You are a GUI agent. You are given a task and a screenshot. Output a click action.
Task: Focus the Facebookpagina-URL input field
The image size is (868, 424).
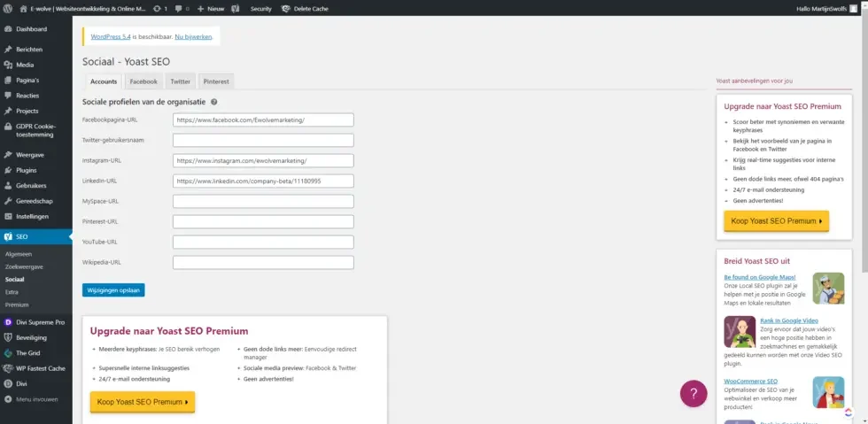point(263,119)
